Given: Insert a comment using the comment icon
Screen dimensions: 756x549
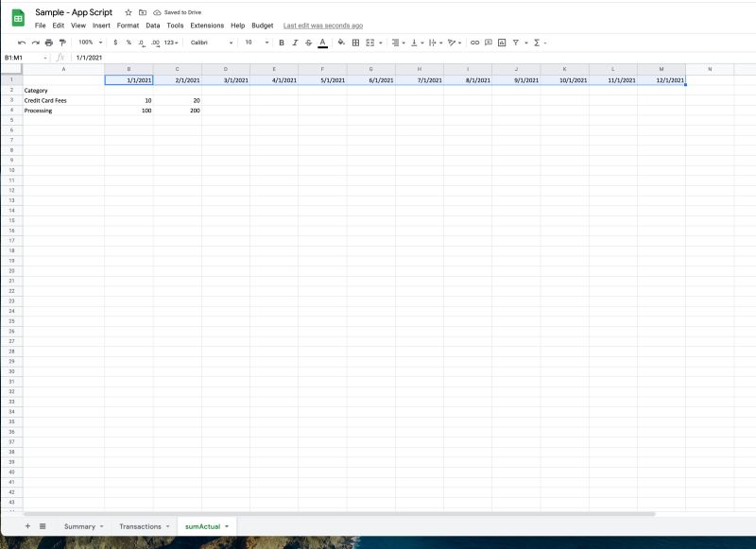Looking at the screenshot, I should click(x=488, y=43).
